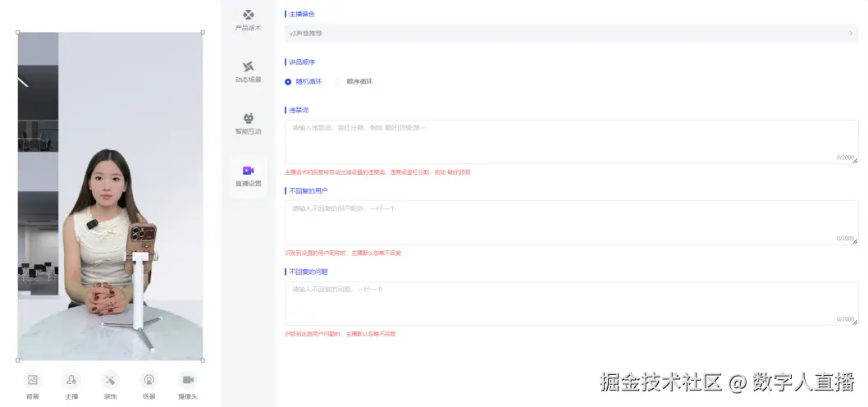868x407 pixels.
Task: Click the 主播音色 section heading
Action: [302, 14]
